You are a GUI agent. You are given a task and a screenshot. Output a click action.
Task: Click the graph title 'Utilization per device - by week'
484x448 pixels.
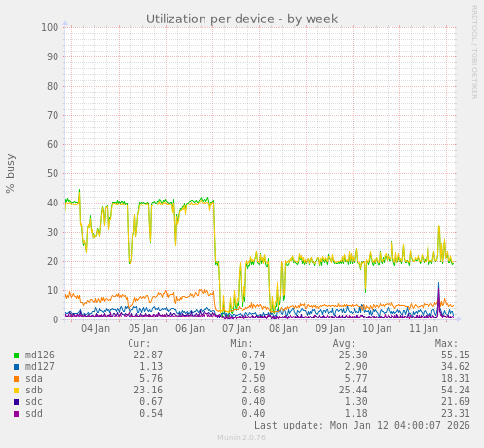click(242, 19)
